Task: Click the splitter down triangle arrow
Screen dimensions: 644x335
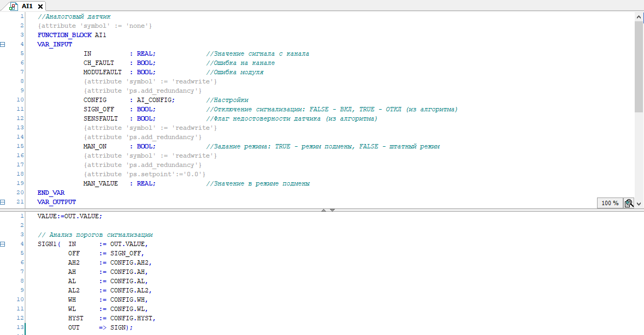Action: click(x=332, y=210)
